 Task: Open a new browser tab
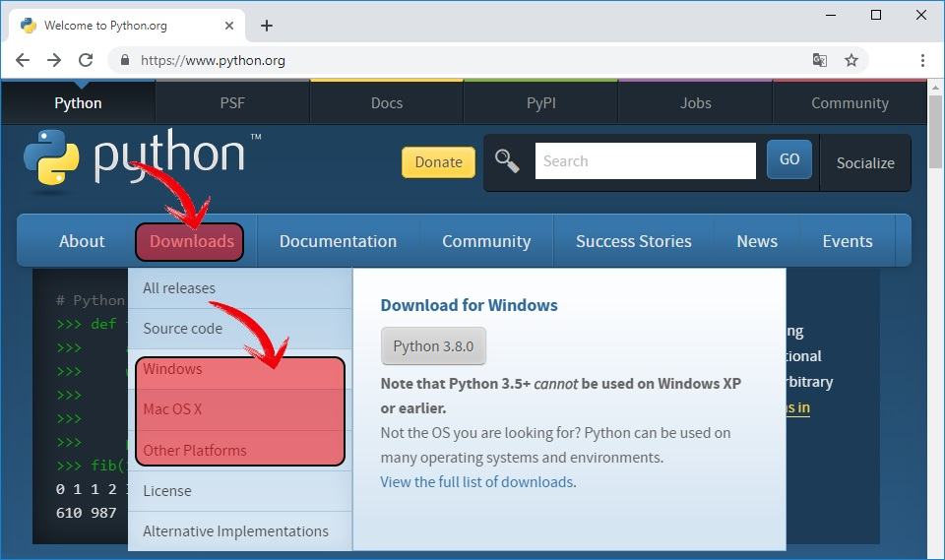coord(267,26)
